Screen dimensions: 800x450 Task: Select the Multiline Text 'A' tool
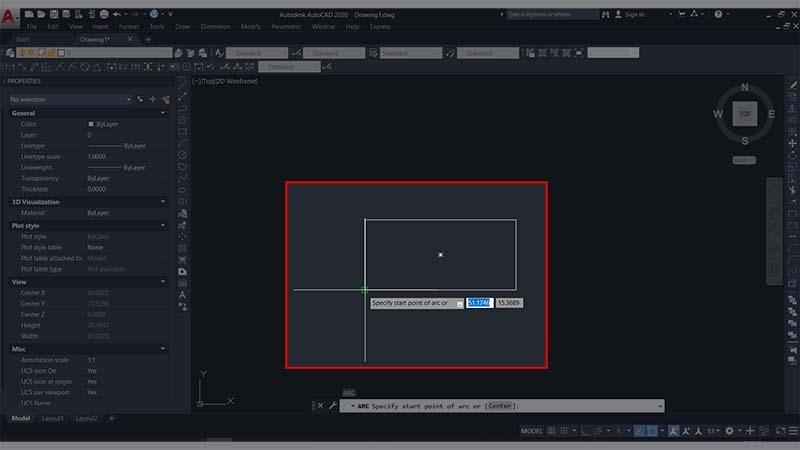click(x=182, y=295)
